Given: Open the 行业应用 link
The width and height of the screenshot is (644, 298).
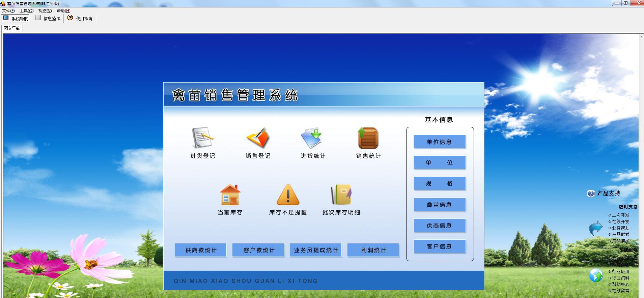Looking at the screenshot, I should (621, 271).
